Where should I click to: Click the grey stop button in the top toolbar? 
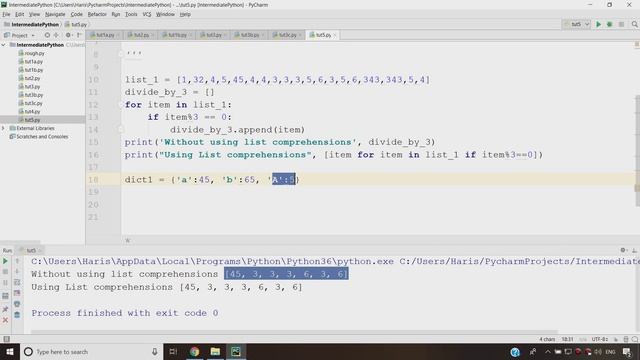pyautogui.click(x=621, y=24)
